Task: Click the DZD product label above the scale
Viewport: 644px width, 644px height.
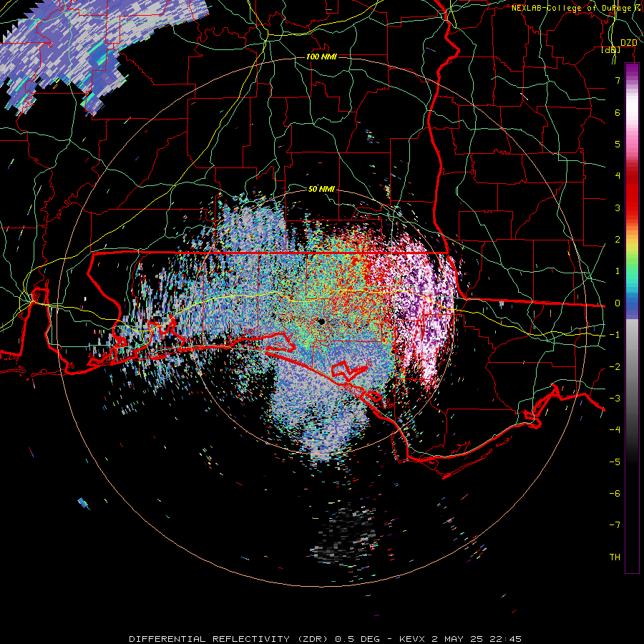Action: 629,43
